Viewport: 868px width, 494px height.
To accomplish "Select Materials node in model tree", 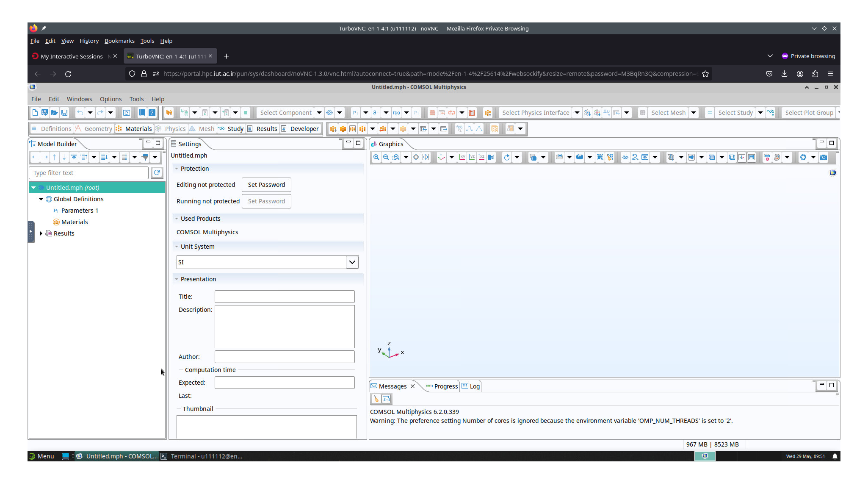I will point(75,222).
